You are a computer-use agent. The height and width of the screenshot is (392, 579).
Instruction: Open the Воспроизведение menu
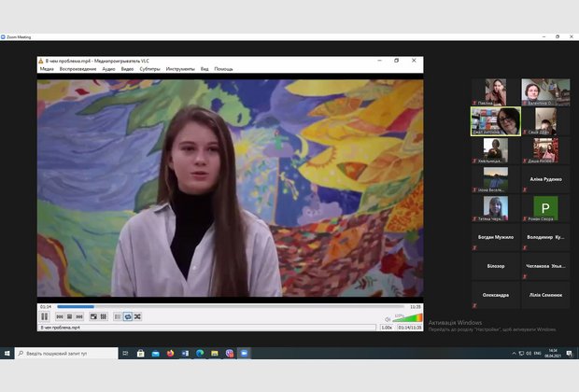pyautogui.click(x=78, y=69)
